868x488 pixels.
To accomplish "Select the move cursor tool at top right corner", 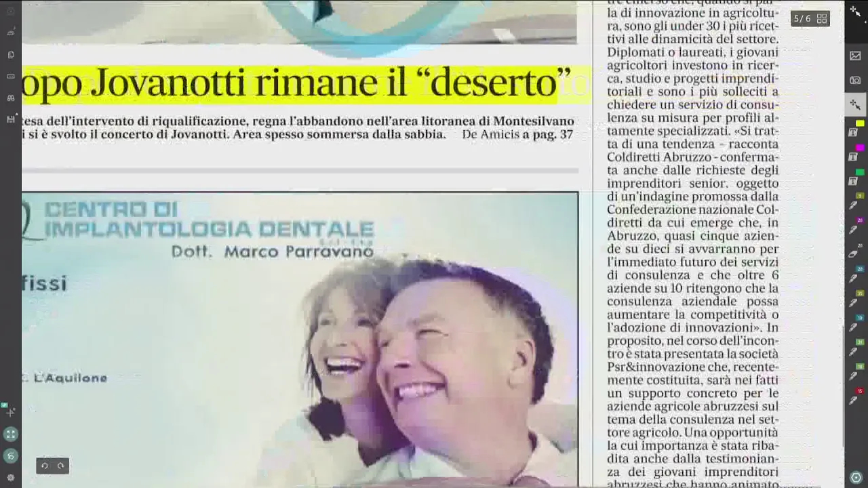I will [855, 11].
